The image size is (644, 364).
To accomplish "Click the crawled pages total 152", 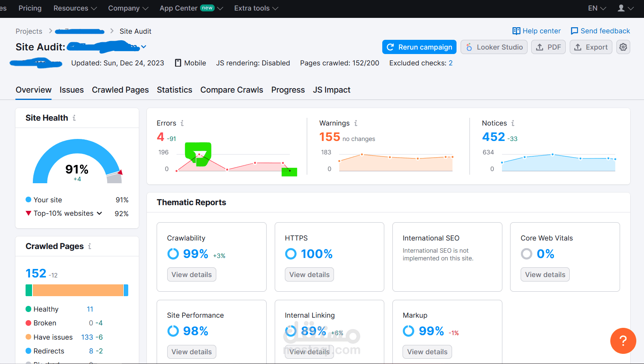I will (36, 273).
